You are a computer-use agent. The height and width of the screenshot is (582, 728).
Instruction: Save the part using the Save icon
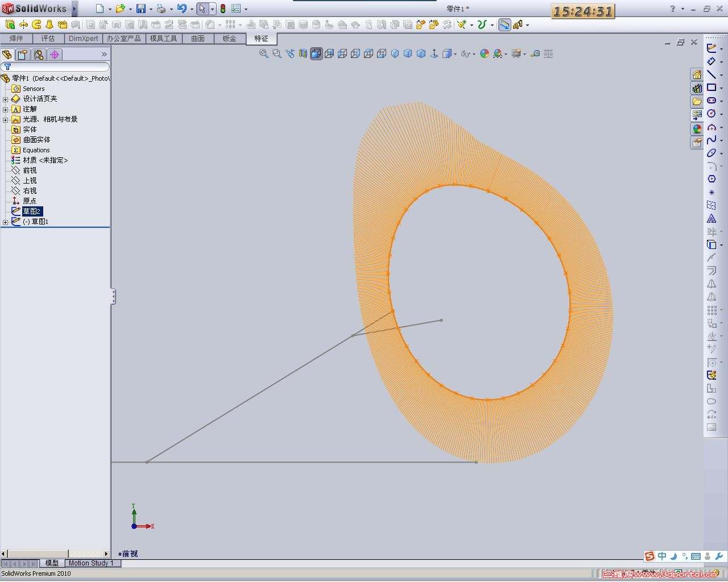click(x=141, y=9)
